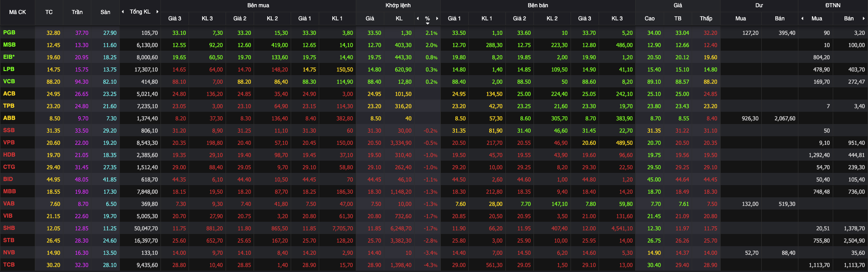Sort by the % change column
868x272 pixels.
(x=427, y=19)
